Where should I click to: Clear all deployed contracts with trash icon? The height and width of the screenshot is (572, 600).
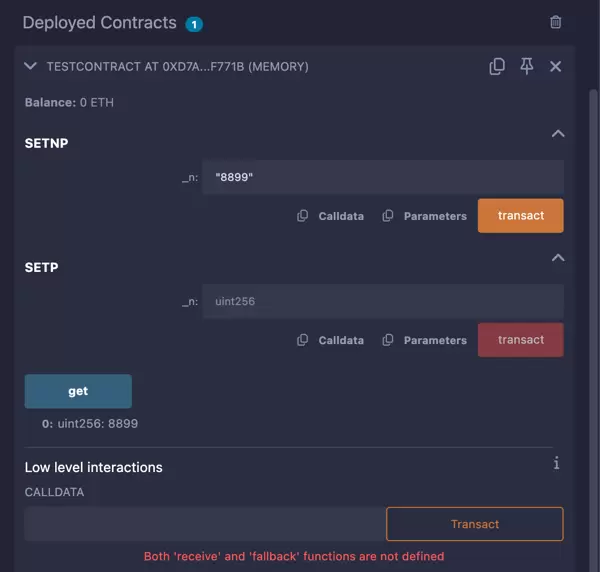pos(556,22)
